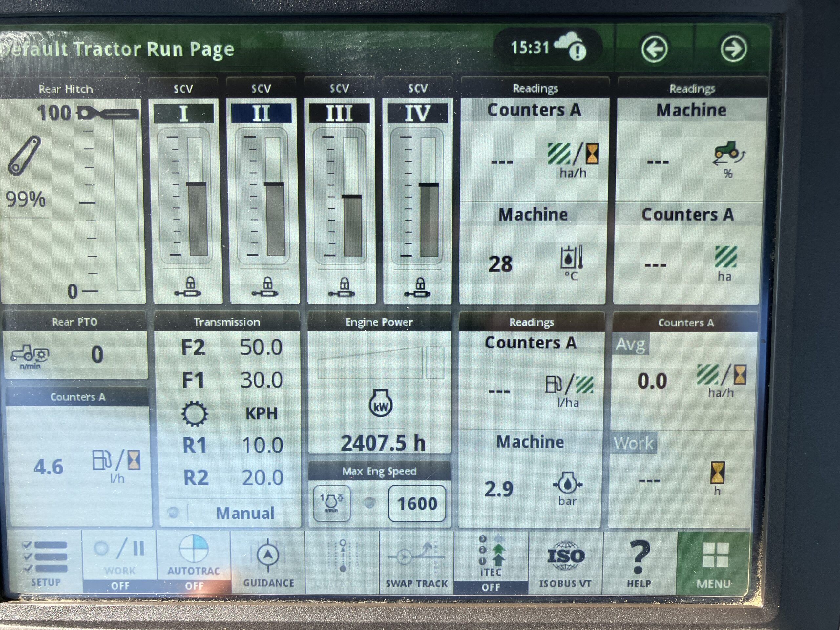840x630 pixels.
Task: Go to previous run page arrow
Action: pos(654,49)
